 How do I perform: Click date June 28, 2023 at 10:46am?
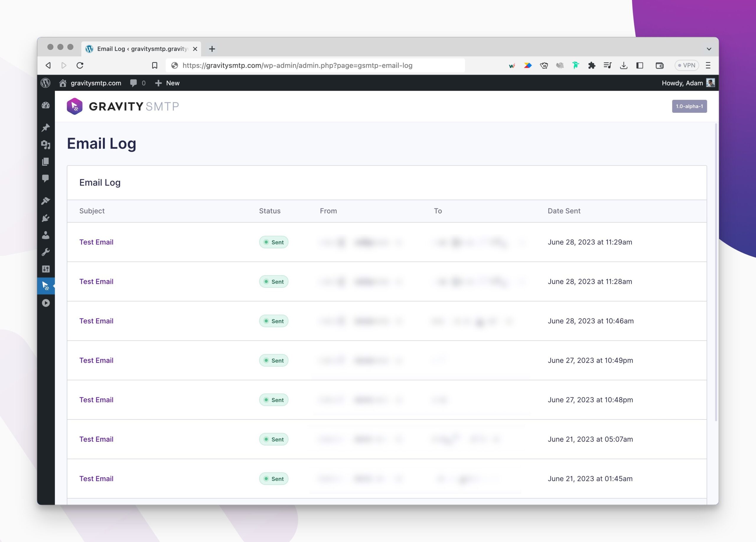pyautogui.click(x=591, y=321)
